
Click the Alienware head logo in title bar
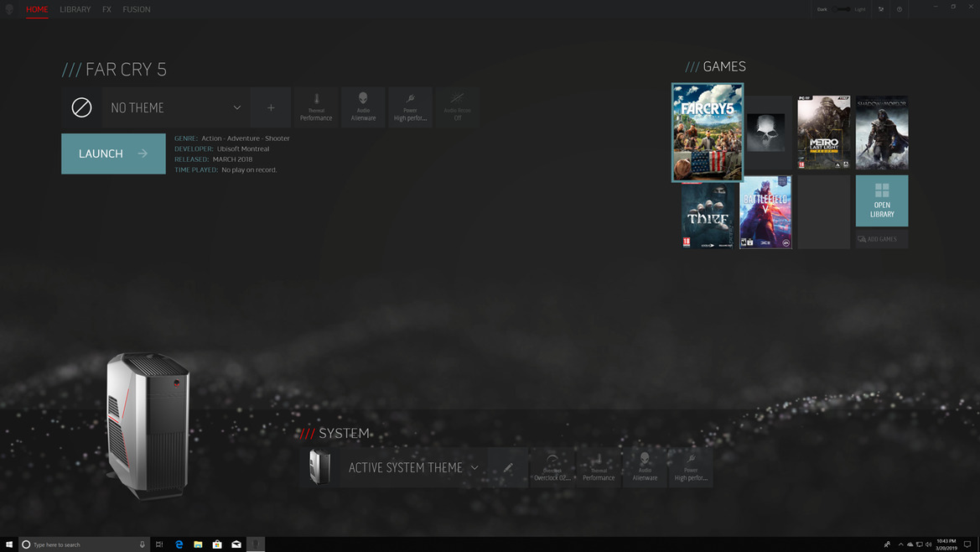[9, 9]
